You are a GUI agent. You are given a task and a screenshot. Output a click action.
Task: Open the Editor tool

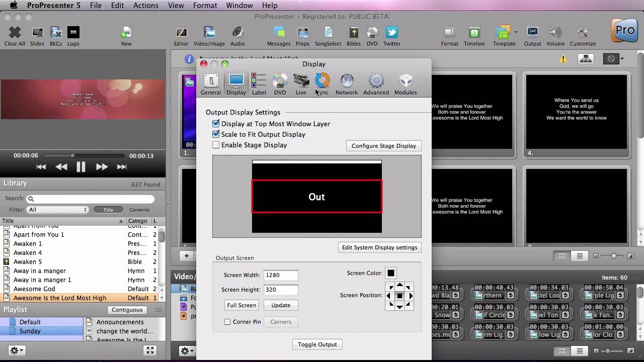181,36
